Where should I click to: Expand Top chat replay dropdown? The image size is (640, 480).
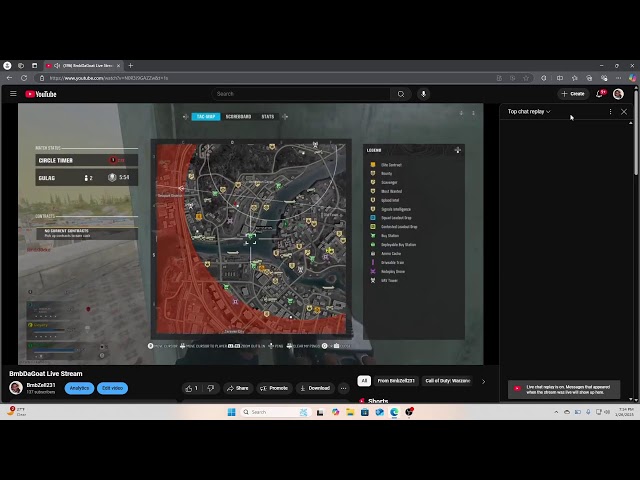click(x=529, y=111)
